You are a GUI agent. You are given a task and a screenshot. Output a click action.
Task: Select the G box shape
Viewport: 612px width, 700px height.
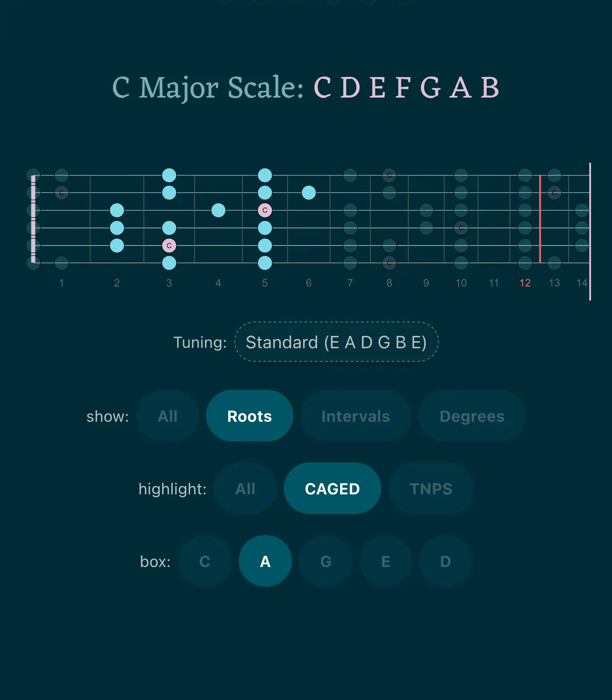pos(325,561)
